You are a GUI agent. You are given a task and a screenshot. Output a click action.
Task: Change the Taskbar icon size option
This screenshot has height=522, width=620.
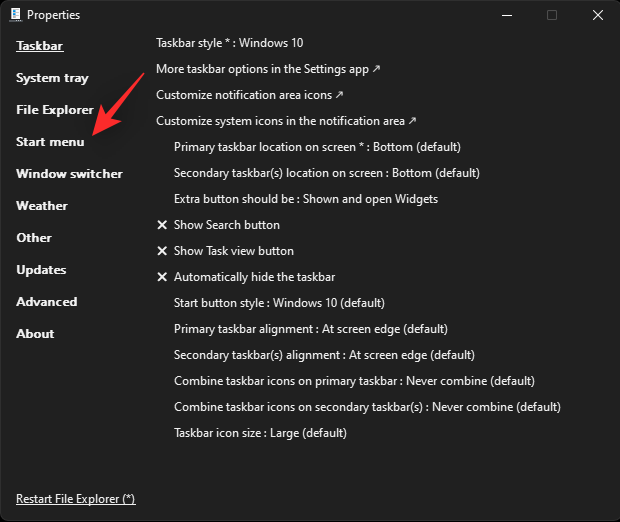click(x=261, y=433)
